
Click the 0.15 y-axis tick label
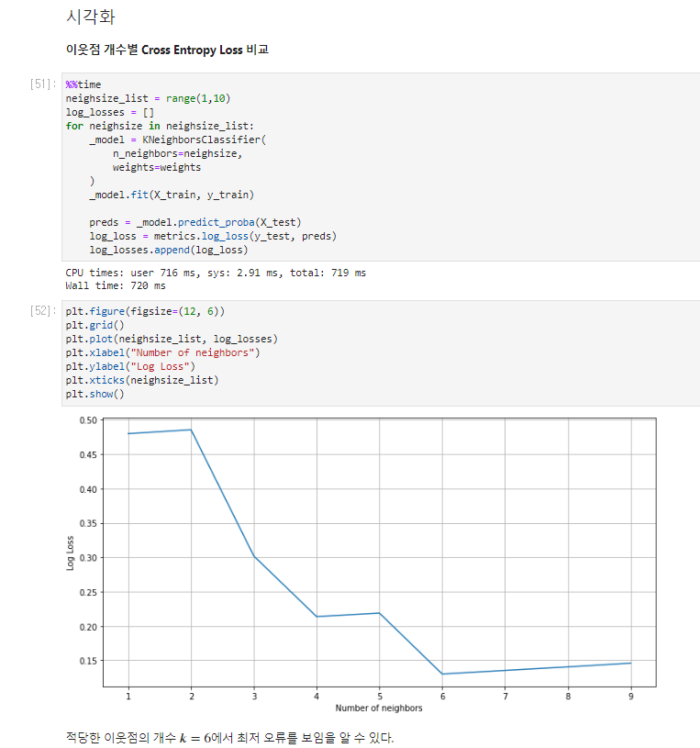click(88, 661)
